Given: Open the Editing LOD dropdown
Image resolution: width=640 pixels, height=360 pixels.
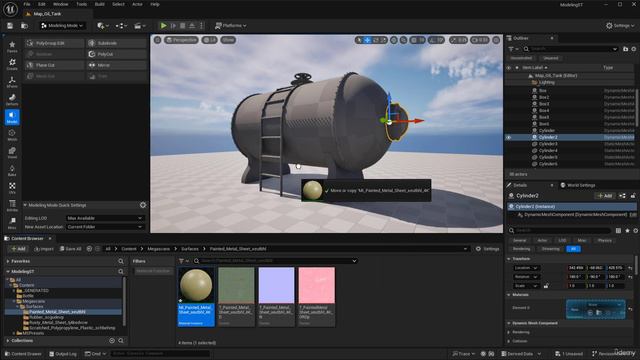Looking at the screenshot, I should coord(105,218).
